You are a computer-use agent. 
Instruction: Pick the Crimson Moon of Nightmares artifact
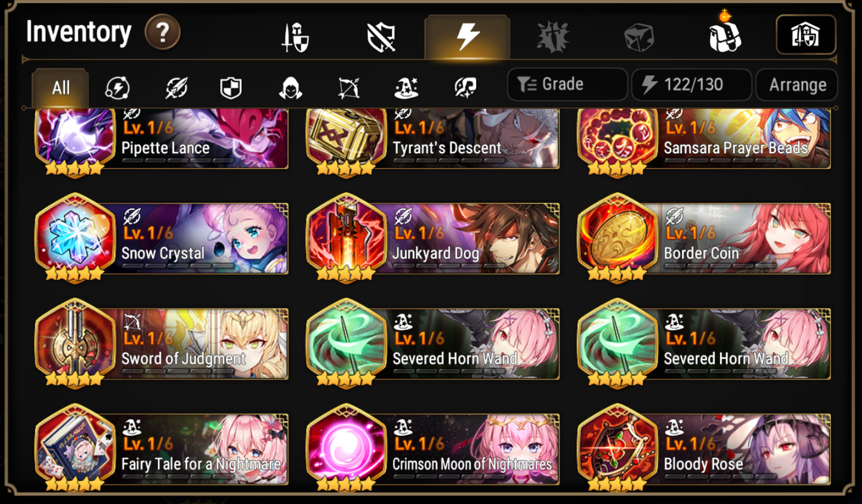point(432,448)
